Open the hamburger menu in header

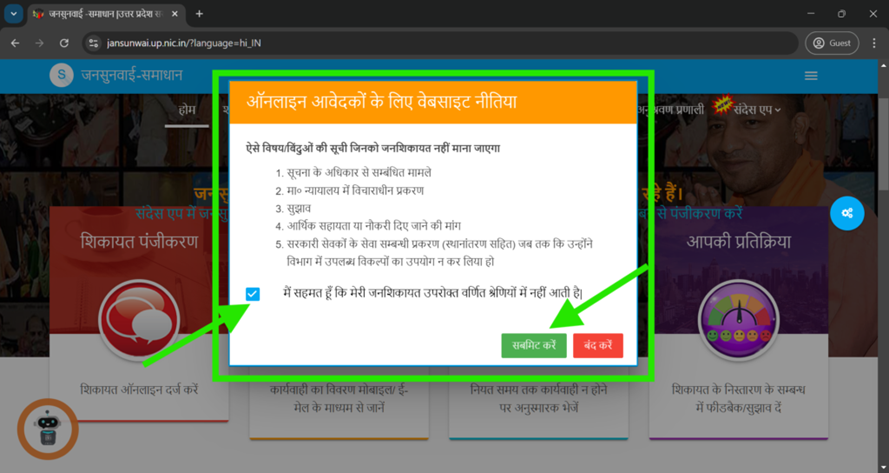point(811,76)
